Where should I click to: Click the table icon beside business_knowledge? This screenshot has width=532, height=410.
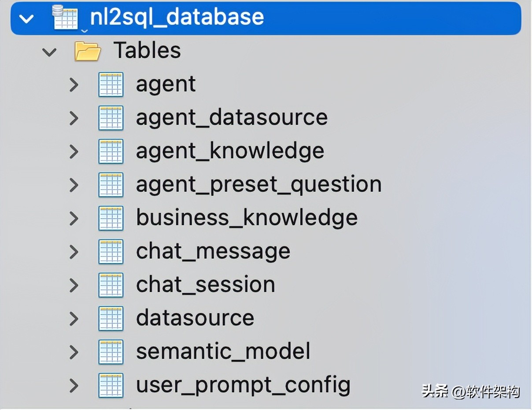pos(111,218)
